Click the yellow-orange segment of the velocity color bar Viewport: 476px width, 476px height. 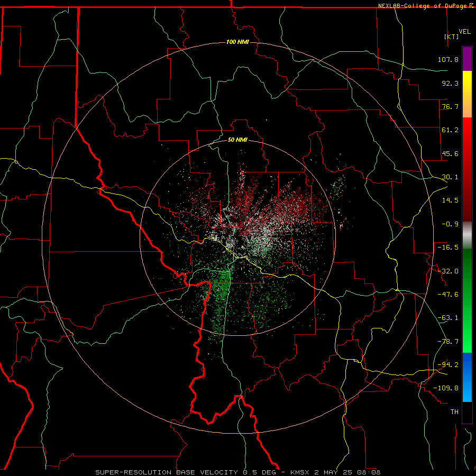467,94
